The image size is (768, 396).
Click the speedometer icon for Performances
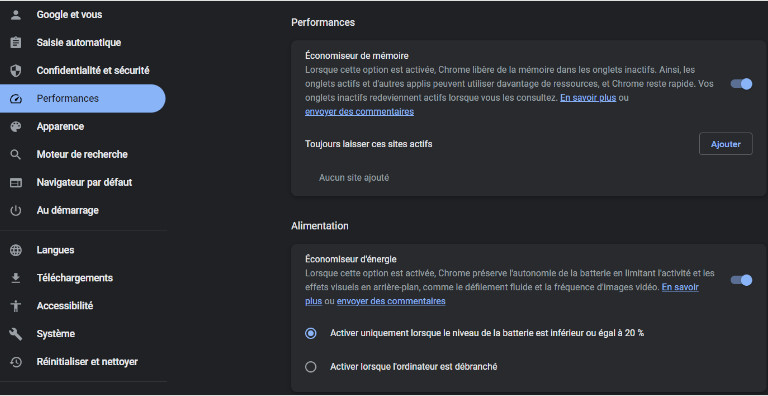coord(16,99)
